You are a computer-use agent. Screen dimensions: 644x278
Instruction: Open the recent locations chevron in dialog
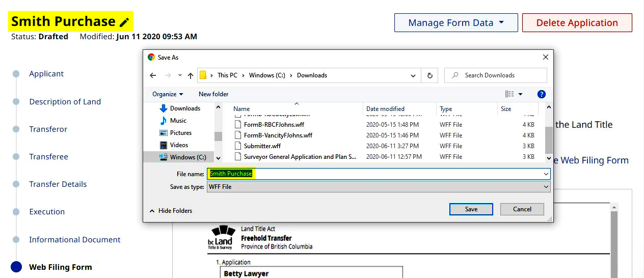pos(180,75)
